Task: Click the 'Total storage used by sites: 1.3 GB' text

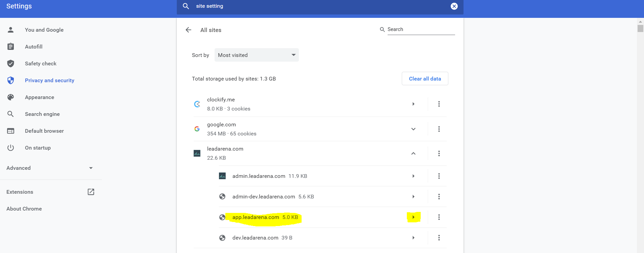Action: pos(234,78)
